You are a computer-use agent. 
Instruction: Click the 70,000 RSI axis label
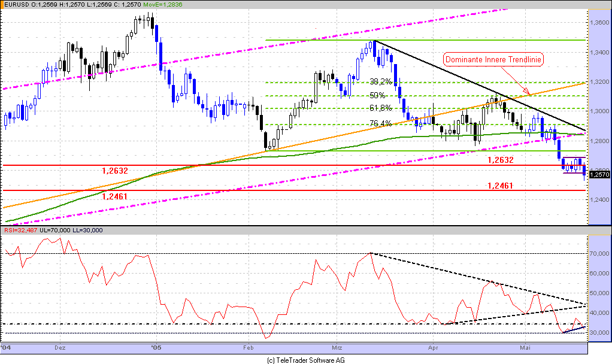tap(600, 254)
